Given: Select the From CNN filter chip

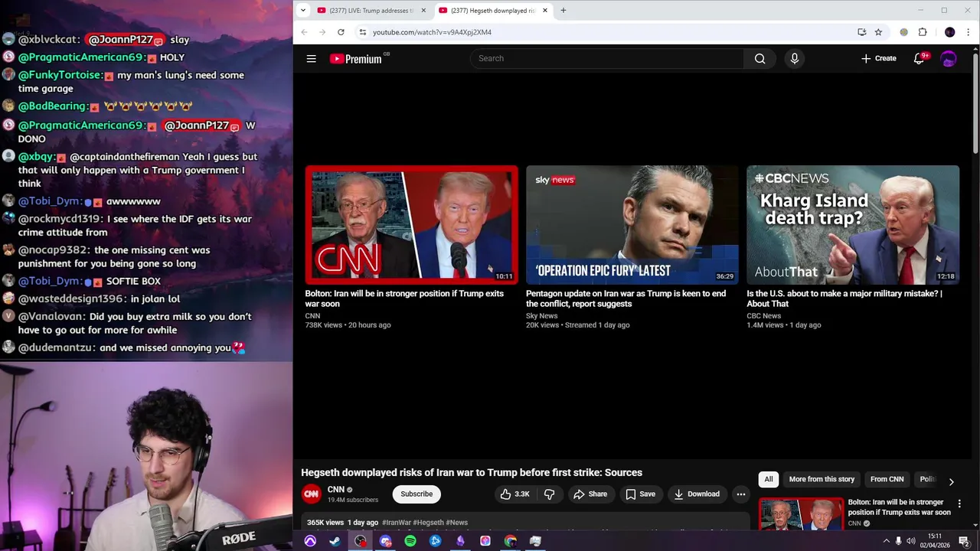Looking at the screenshot, I should [x=887, y=479].
